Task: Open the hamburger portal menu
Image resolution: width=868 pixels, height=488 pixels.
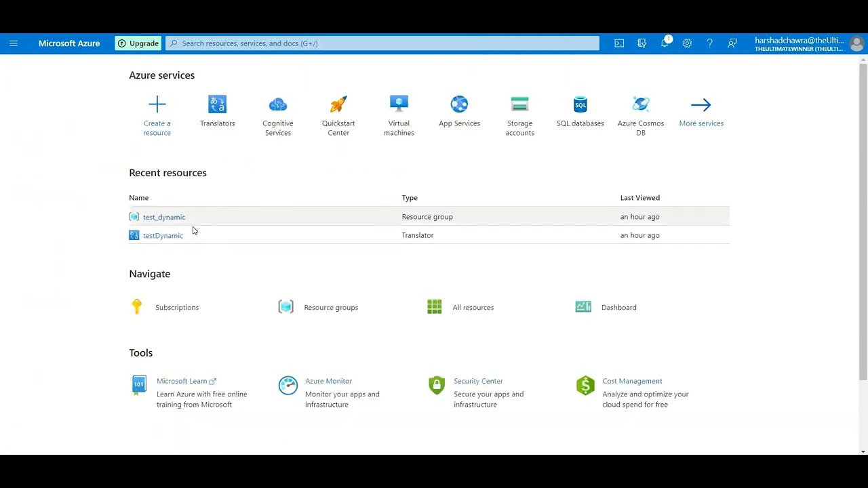Action: (x=14, y=43)
